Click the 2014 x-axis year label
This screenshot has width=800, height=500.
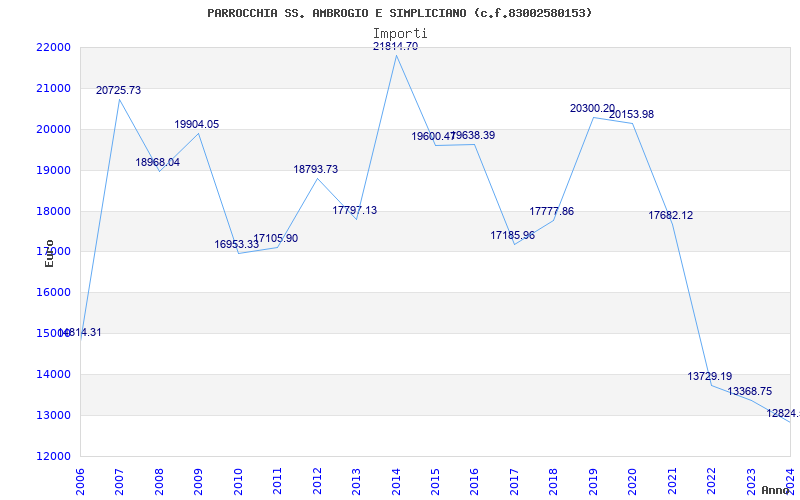[x=396, y=481]
